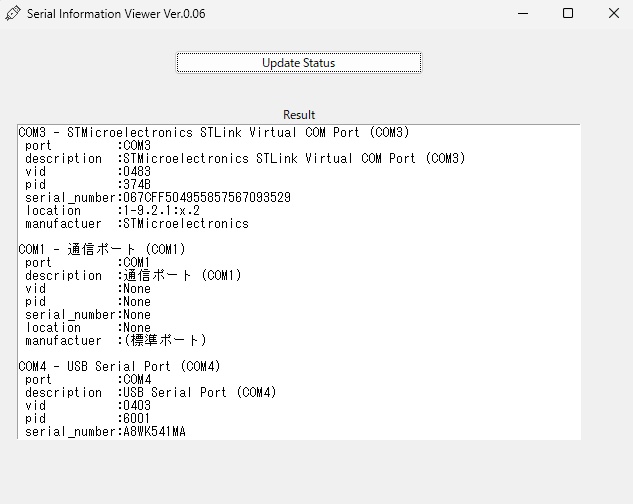Minimize the Serial Information Viewer window
Viewport: 633px width, 504px height.
click(x=523, y=13)
